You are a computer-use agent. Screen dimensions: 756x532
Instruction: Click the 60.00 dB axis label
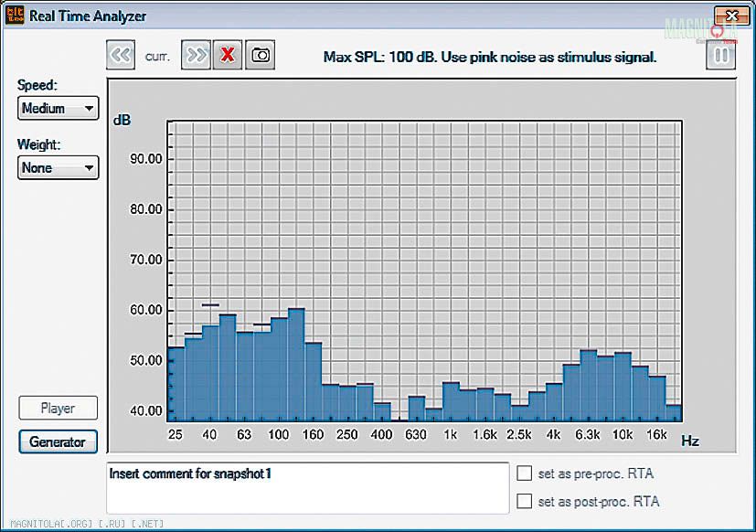146,310
